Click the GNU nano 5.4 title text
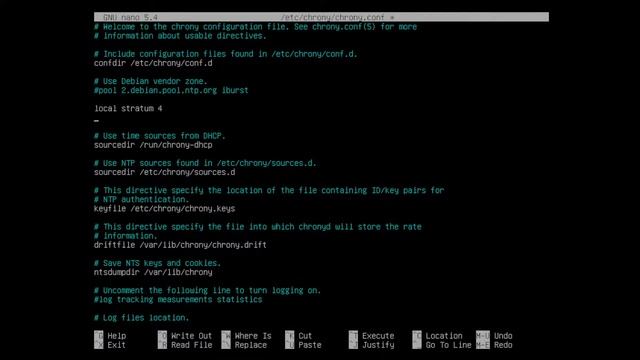 pos(130,18)
